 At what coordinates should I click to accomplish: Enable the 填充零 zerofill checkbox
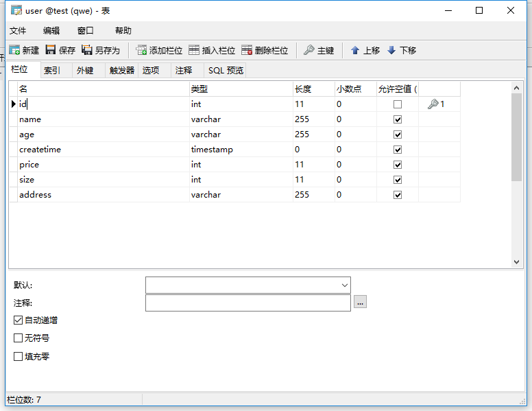[x=19, y=357]
